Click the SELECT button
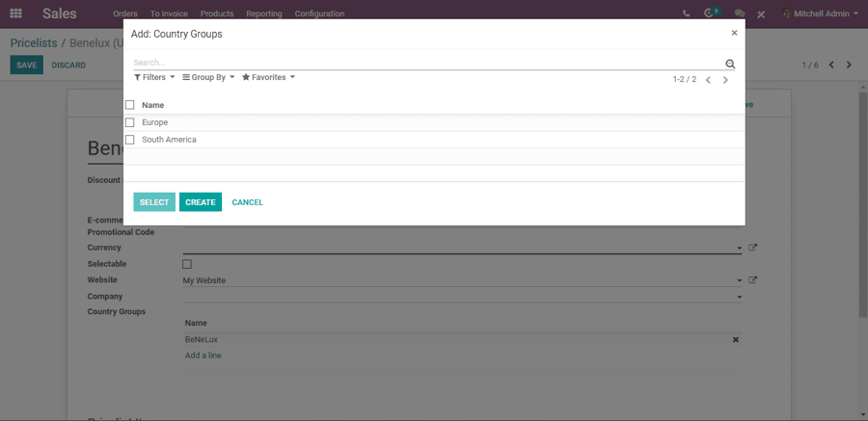Image resolution: width=868 pixels, height=421 pixels. [154, 202]
